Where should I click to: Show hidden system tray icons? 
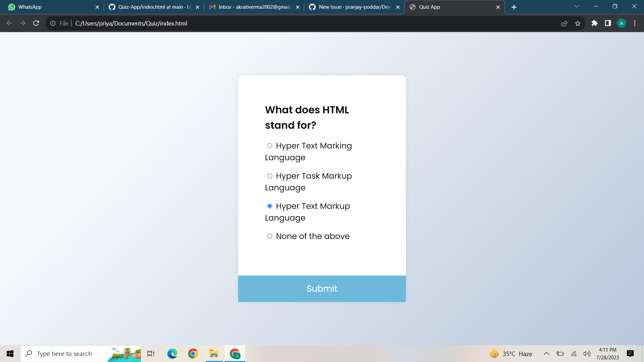click(546, 354)
